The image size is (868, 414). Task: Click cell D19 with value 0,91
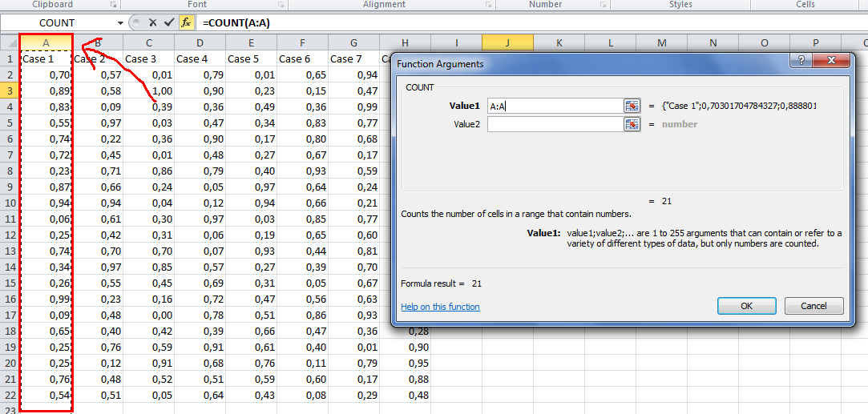200,347
